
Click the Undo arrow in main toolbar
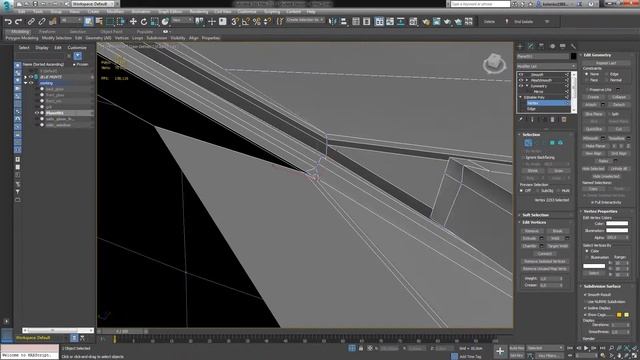8,22
